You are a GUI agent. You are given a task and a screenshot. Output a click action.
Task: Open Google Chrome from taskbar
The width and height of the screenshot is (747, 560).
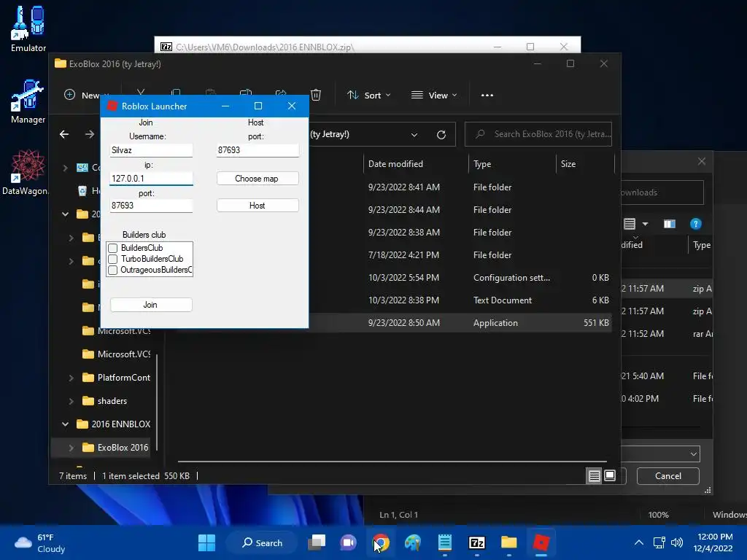click(x=381, y=542)
